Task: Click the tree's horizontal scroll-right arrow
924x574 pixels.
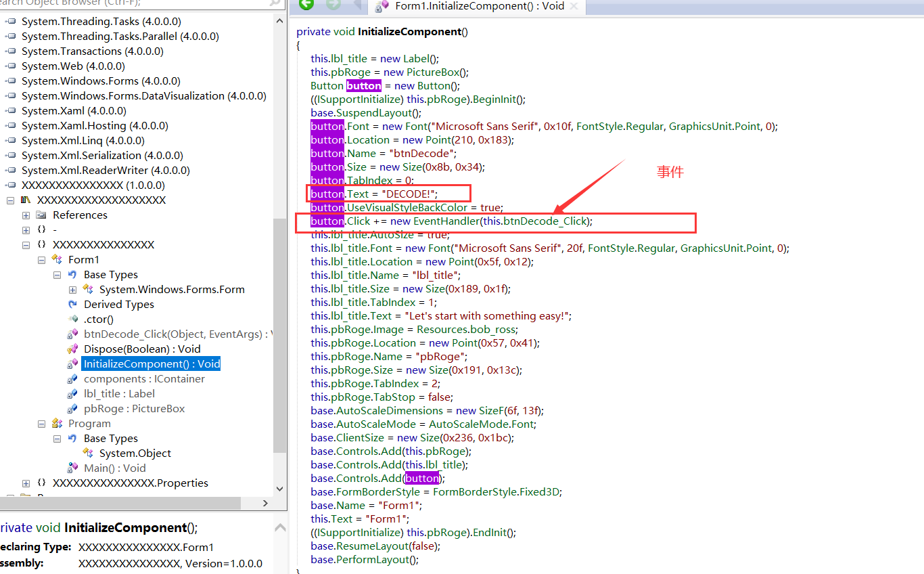Action: [267, 504]
